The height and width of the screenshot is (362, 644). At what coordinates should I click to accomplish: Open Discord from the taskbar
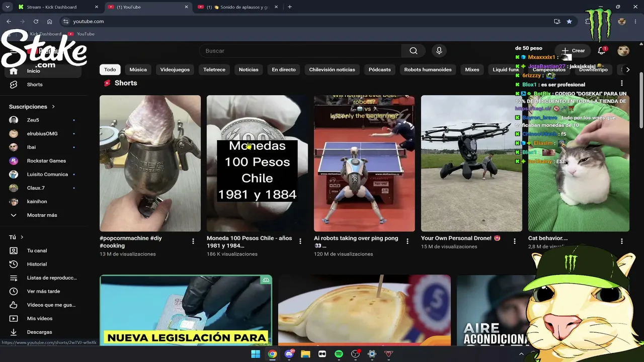[x=289, y=354]
